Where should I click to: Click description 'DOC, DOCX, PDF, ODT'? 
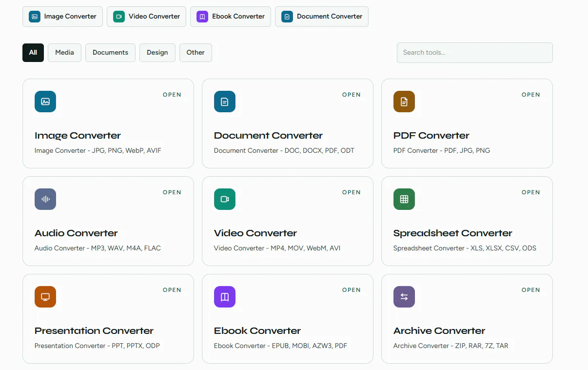[x=319, y=150]
